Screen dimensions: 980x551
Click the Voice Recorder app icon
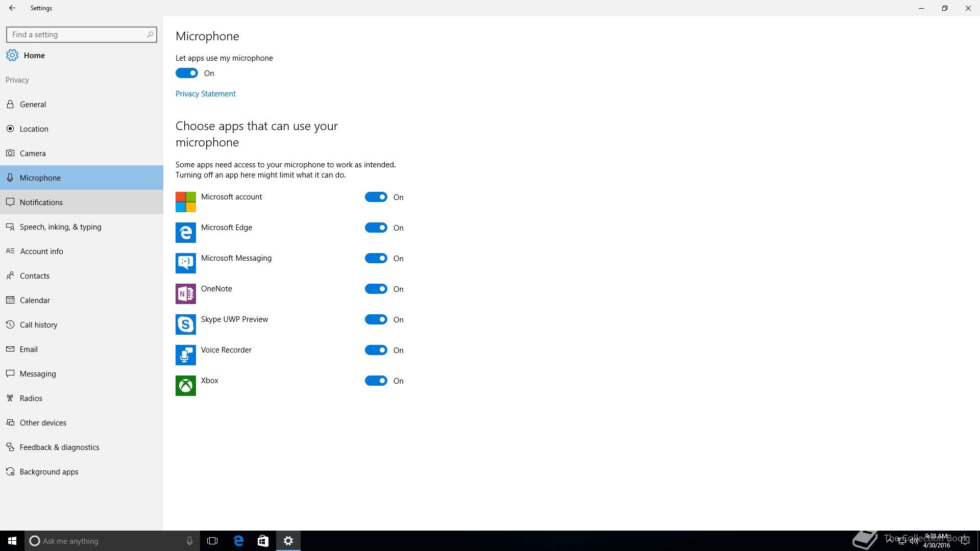[185, 355]
